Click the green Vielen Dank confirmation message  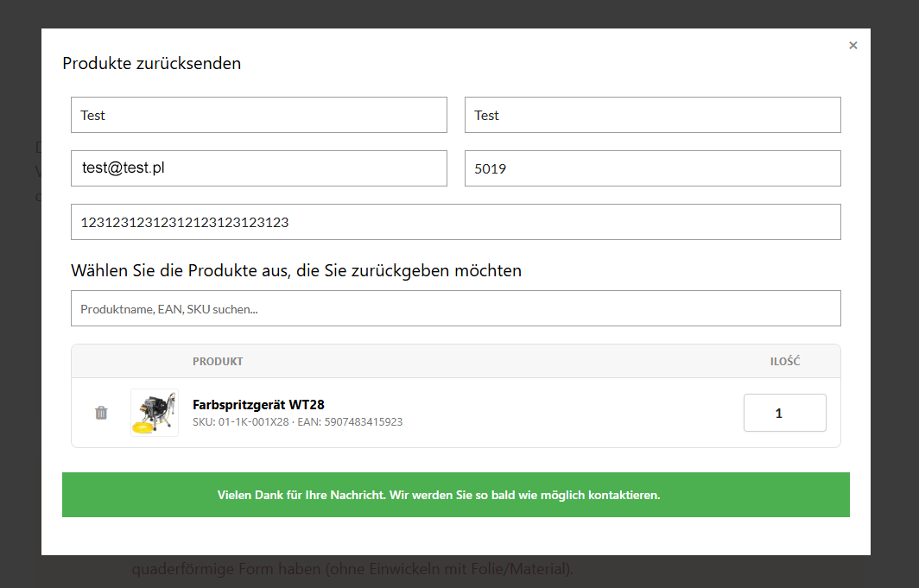(456, 495)
